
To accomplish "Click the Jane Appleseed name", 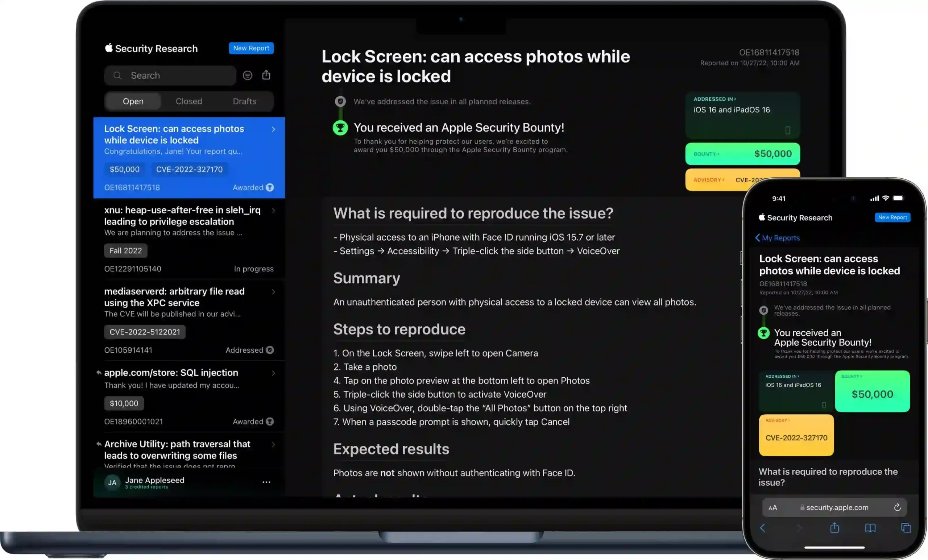I will [x=155, y=481].
